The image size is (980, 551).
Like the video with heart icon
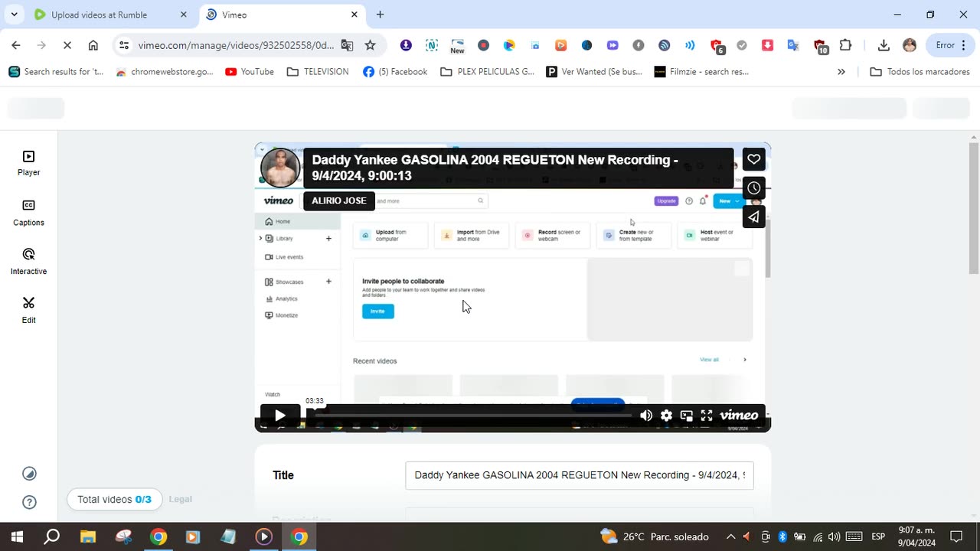click(753, 159)
